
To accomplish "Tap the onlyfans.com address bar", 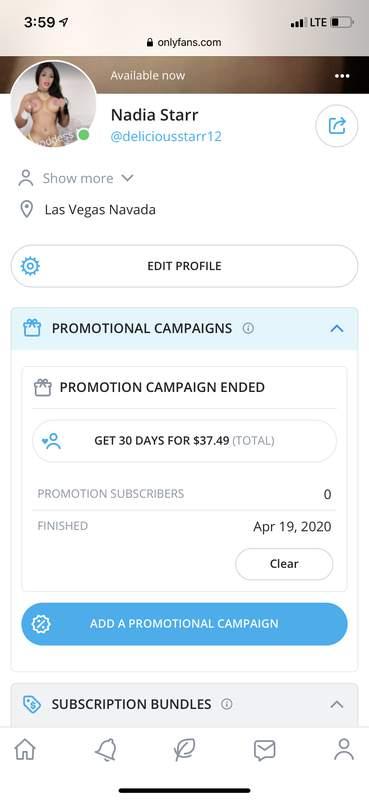I will pyautogui.click(x=184, y=42).
